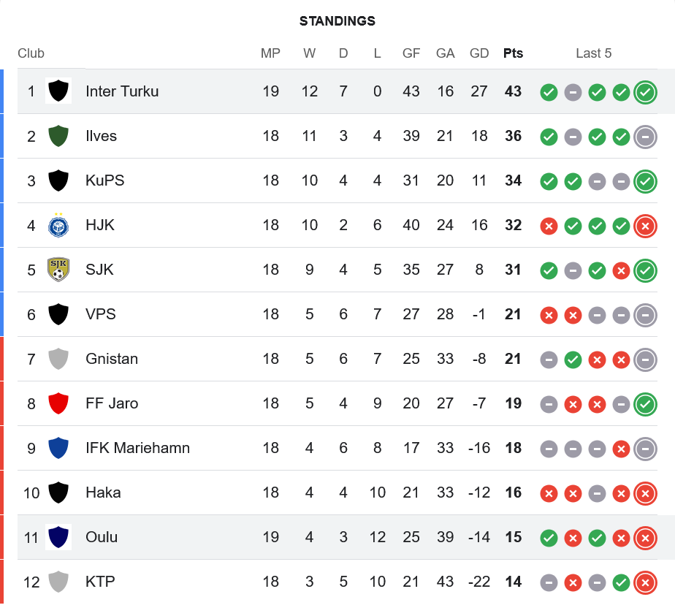Click IFK Mariehamn blue shield logo
675x616 pixels.
coord(58,448)
